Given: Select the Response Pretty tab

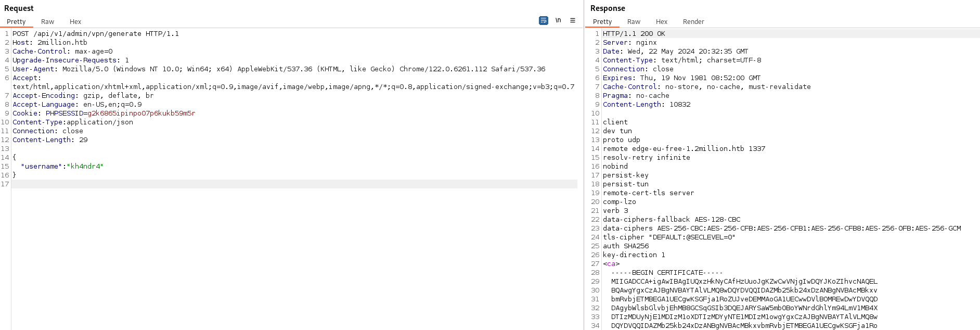Looking at the screenshot, I should (602, 22).
